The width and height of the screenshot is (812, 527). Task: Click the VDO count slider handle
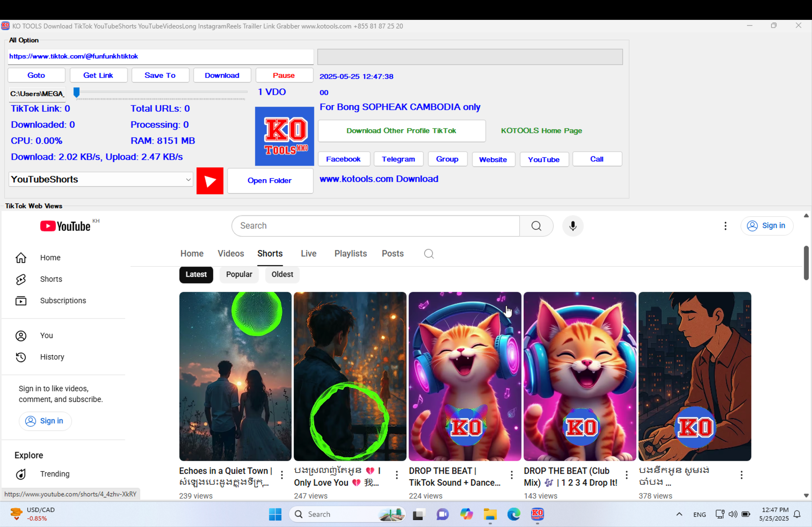tap(77, 92)
